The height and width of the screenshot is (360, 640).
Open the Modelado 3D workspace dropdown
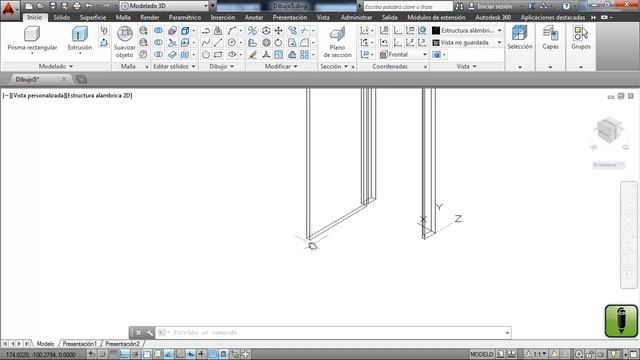tap(165, 6)
